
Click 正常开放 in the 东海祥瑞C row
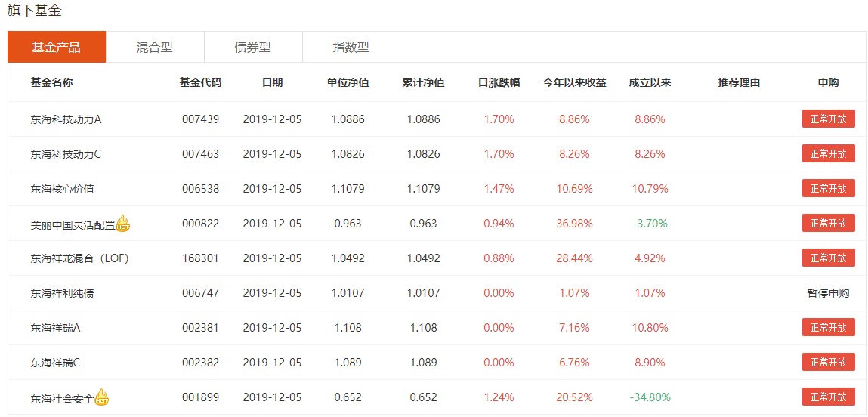[x=828, y=362]
